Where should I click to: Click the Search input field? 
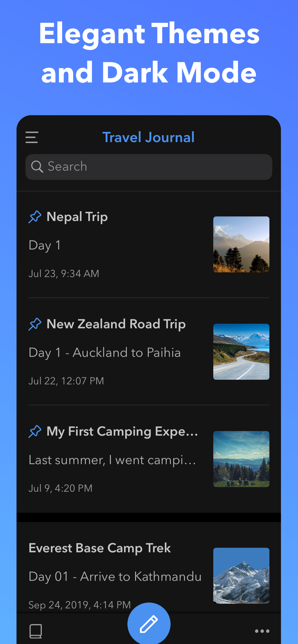155,167
